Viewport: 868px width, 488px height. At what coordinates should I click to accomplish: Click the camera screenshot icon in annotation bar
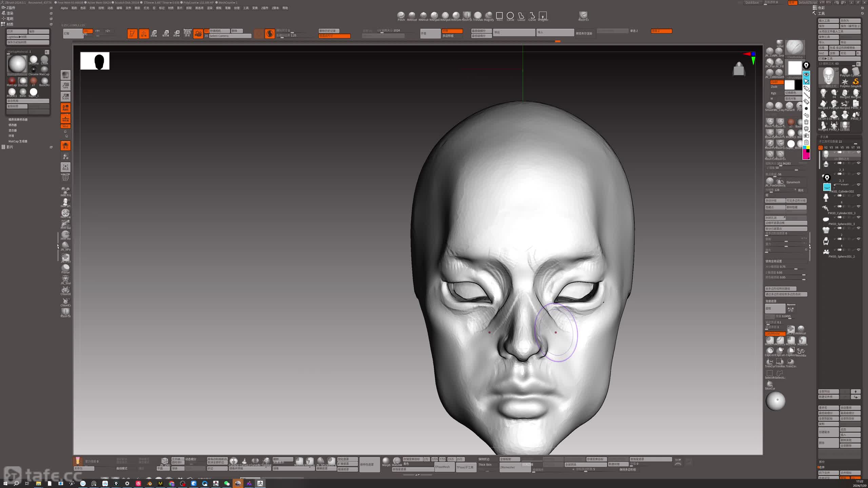pyautogui.click(x=806, y=135)
